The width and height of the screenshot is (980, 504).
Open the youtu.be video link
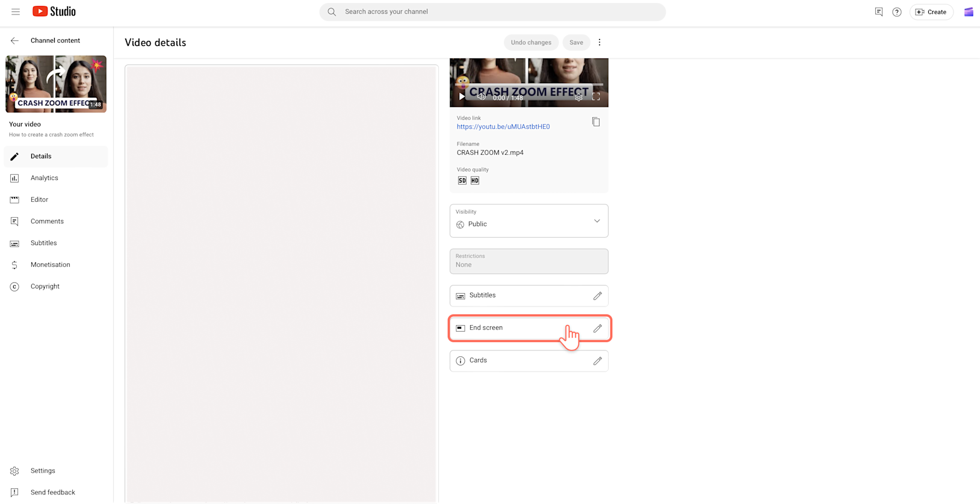tap(503, 127)
